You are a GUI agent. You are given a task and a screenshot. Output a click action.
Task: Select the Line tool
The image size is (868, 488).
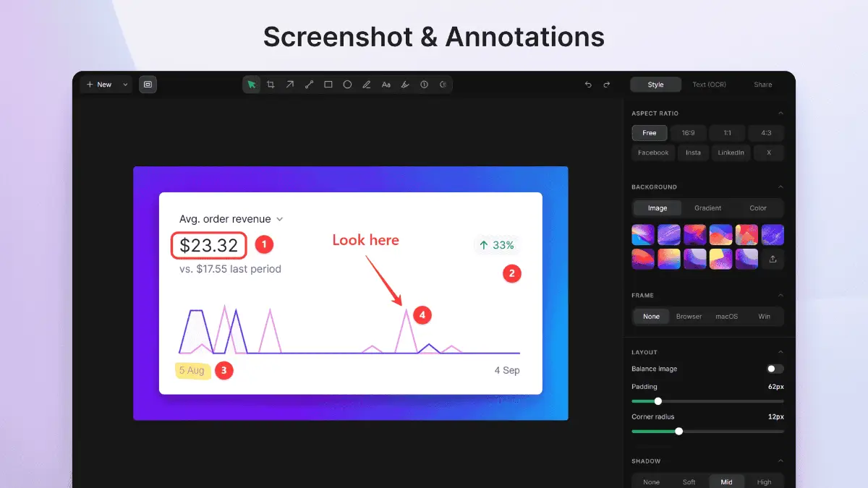(x=309, y=85)
